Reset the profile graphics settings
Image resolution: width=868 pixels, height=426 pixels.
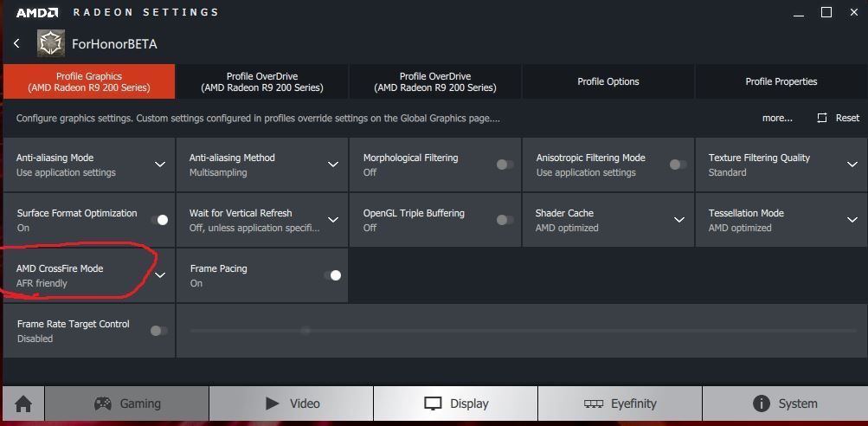(838, 118)
